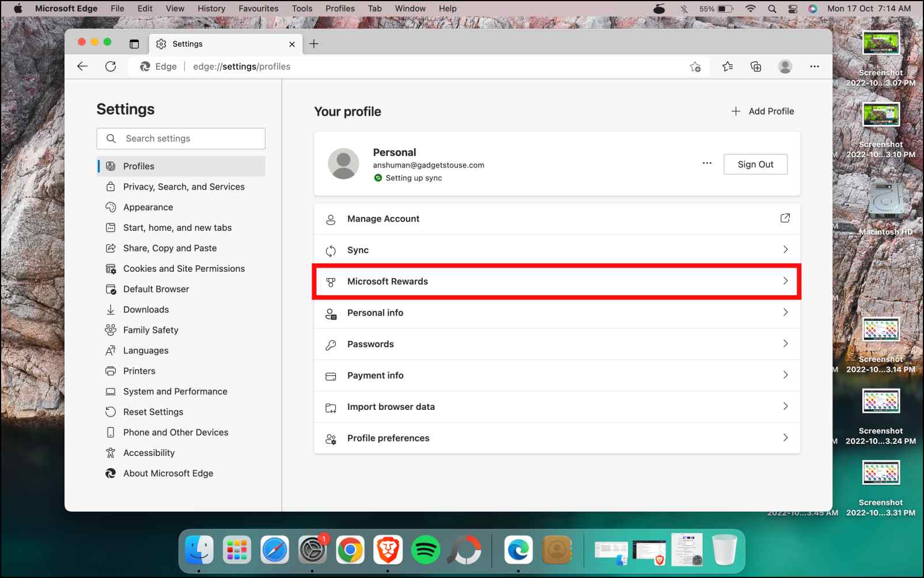Expand the Microsoft Rewards chevron
This screenshot has height=578, width=924.
[x=785, y=280]
